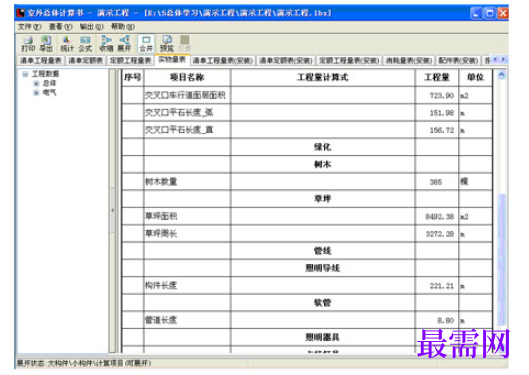Image resolution: width=529 pixels, height=375 pixels.
Task: Click the 151.98 quantity value
Action: [442, 113]
